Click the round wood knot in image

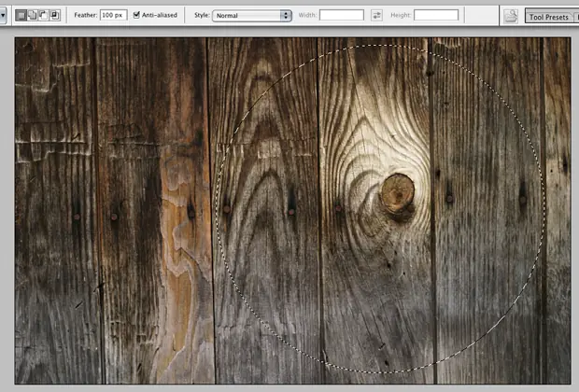(398, 192)
